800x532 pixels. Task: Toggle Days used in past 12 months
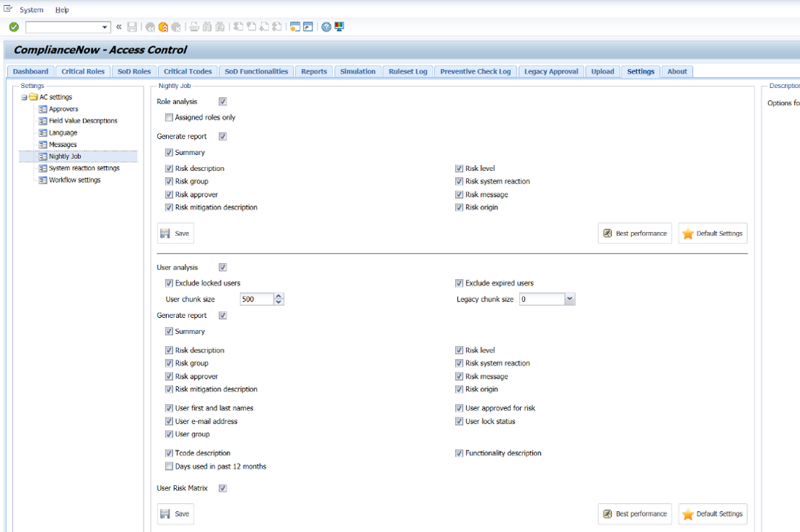tap(169, 466)
